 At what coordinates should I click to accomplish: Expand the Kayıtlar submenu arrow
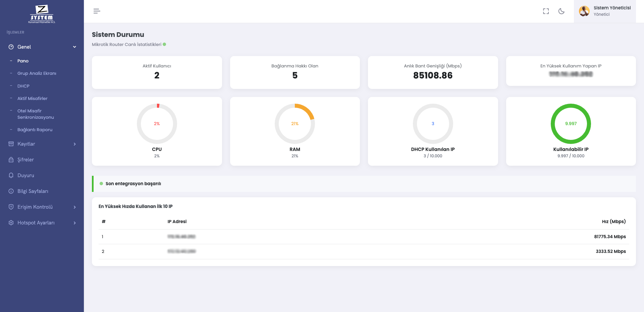click(x=74, y=144)
